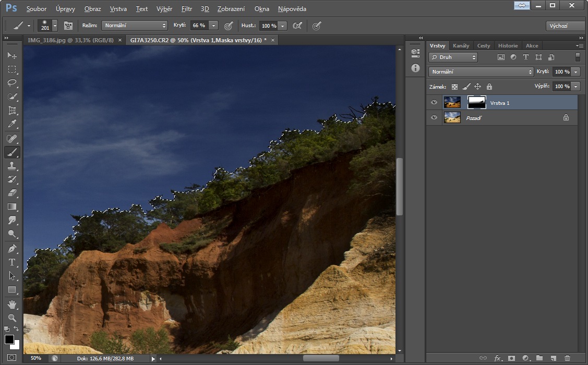
Task: Click the foreground color swatch
Action: 9,339
